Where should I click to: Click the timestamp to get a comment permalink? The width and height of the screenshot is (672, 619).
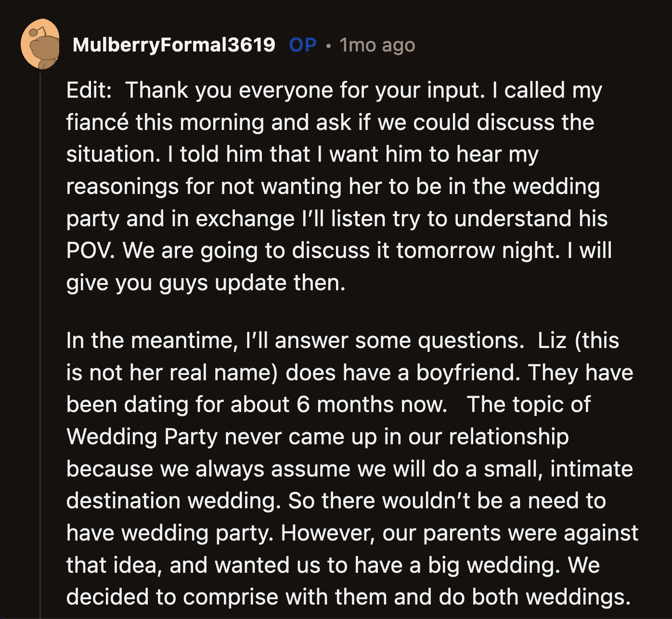click(377, 45)
